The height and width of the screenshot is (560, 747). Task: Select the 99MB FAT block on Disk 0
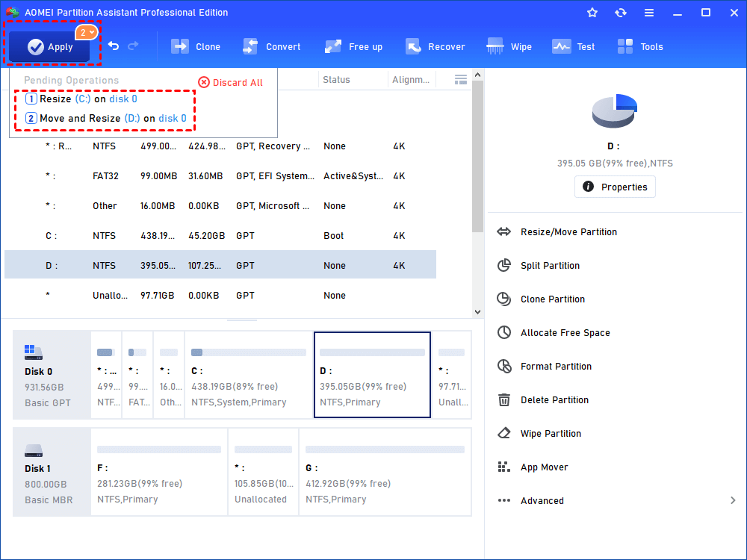137,376
